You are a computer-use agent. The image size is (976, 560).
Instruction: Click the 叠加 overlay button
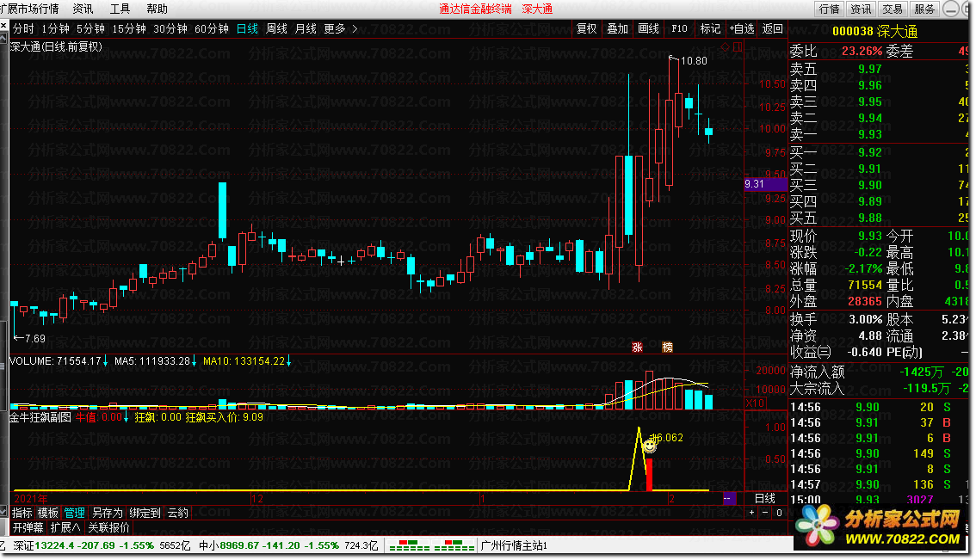point(617,28)
